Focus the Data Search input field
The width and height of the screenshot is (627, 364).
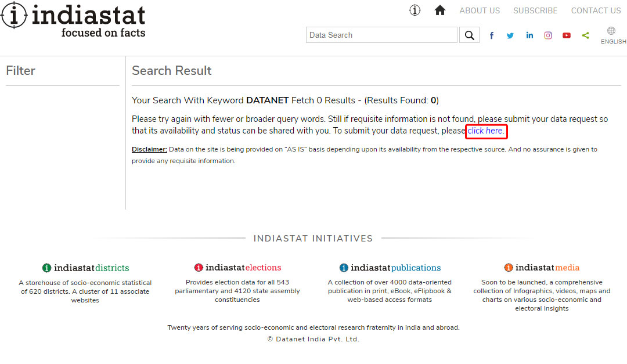coord(381,35)
